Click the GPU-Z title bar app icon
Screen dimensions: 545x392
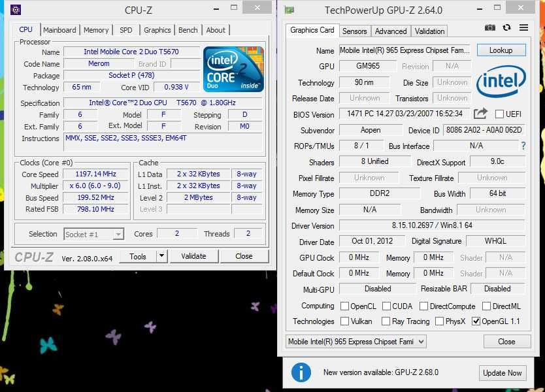click(289, 10)
